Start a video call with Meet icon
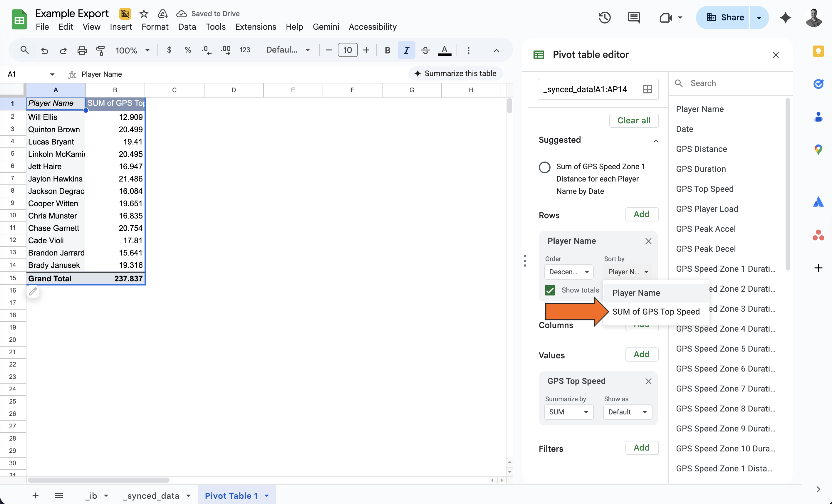 (665, 18)
